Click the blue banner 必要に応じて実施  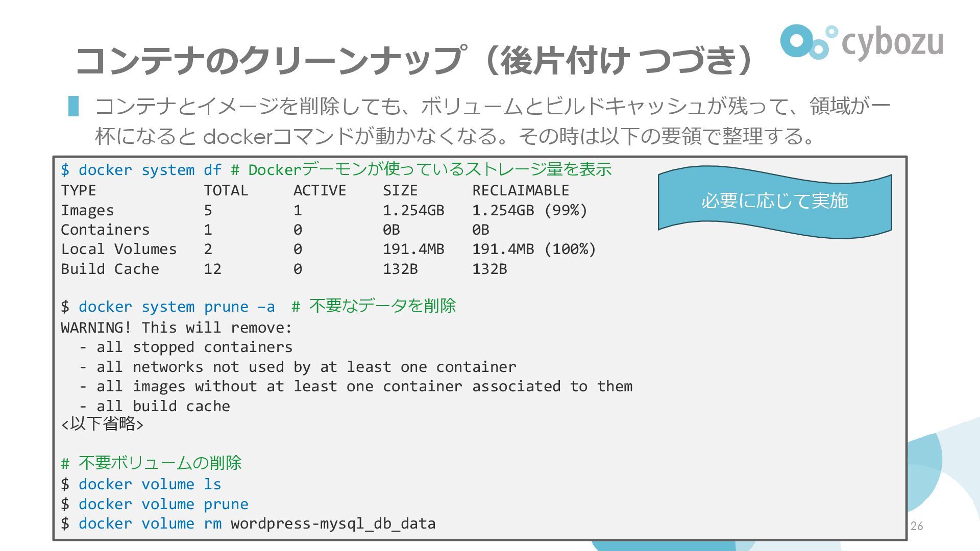[775, 202]
